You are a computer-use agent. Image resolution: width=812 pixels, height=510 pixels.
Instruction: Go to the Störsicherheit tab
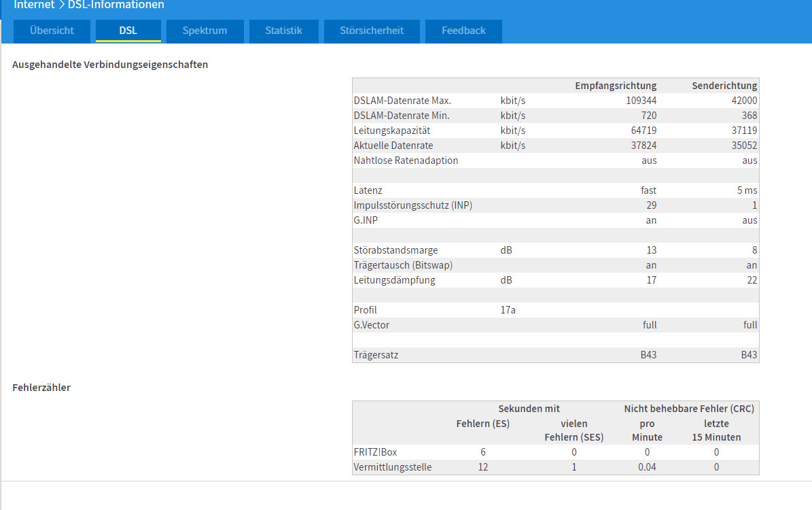[x=372, y=31]
